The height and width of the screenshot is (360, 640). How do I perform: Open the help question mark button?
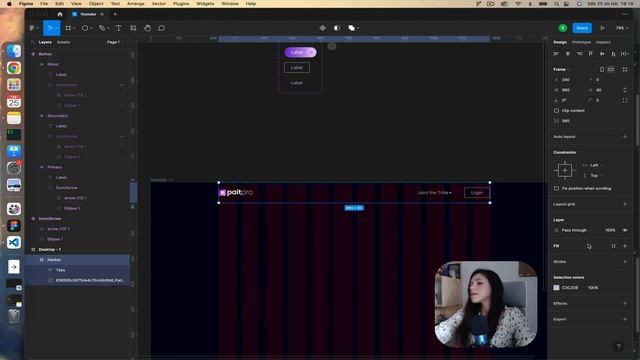click(618, 347)
